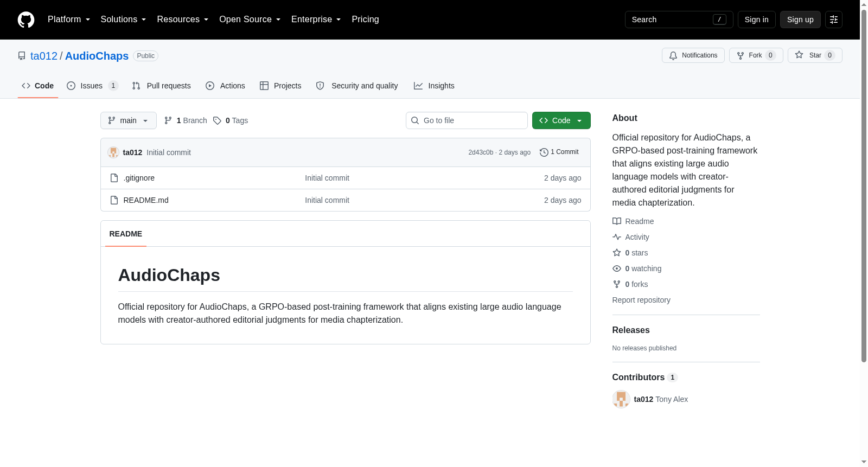The width and height of the screenshot is (868, 467).
Task: Click the fork icon beside 0 forks
Action: pos(617,284)
